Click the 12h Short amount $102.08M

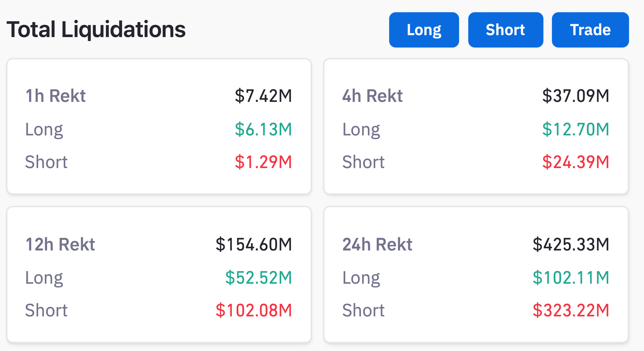pos(254,310)
